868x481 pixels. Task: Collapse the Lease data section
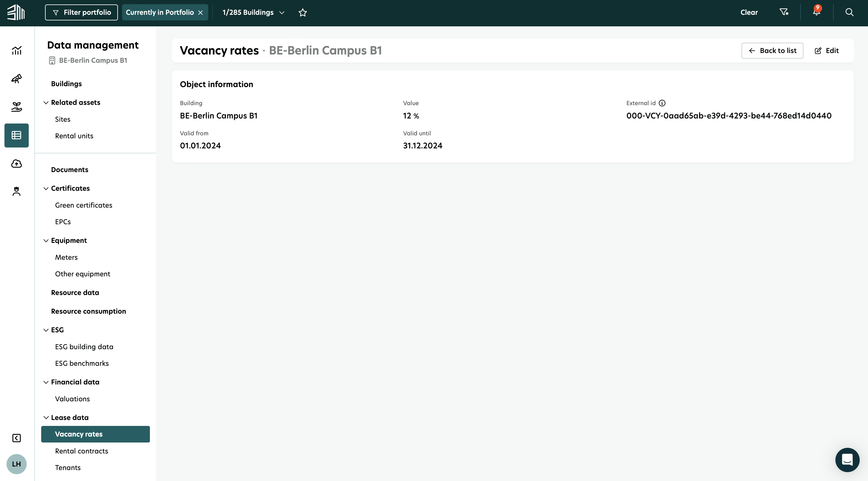pyautogui.click(x=46, y=417)
